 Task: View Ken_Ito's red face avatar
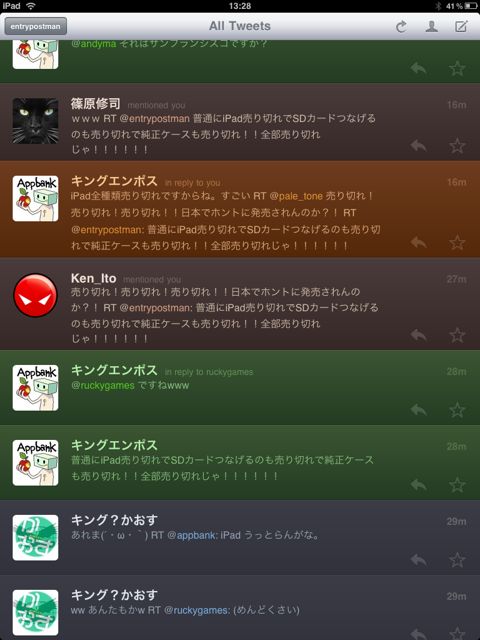pyautogui.click(x=35, y=295)
